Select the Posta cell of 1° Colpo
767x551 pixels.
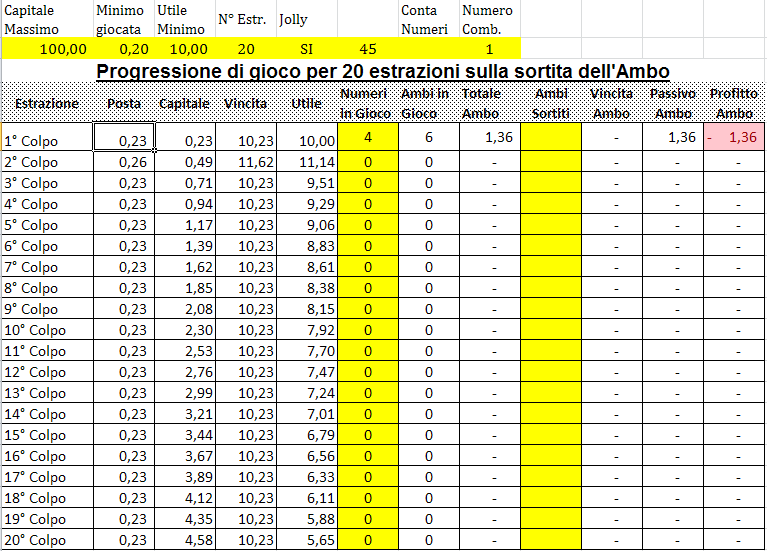coord(124,137)
